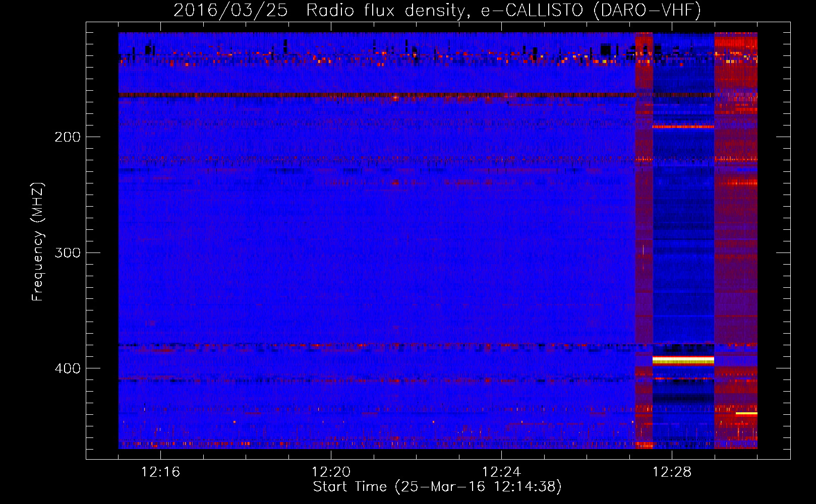Click the 'Start Time (25-Mar-16 12:14:38)' label
Viewport: 816px width, 504px height.
coord(437,487)
